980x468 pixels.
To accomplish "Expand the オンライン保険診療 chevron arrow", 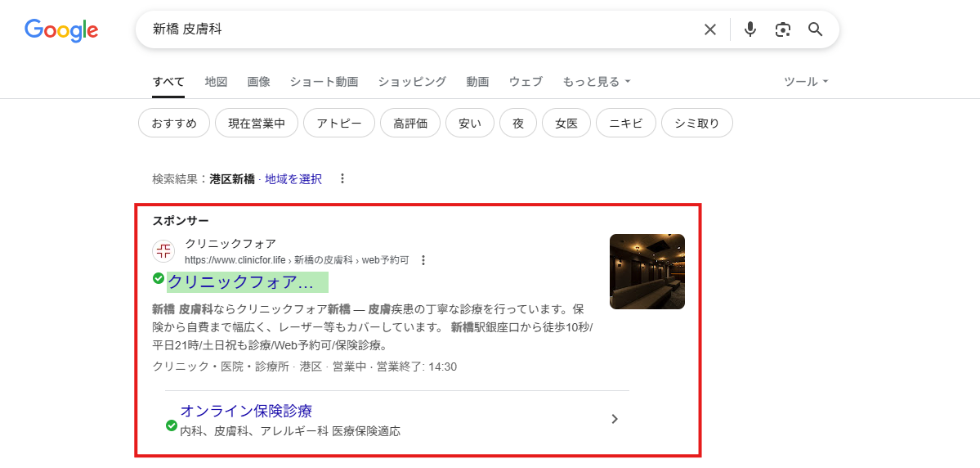I will tap(615, 419).
